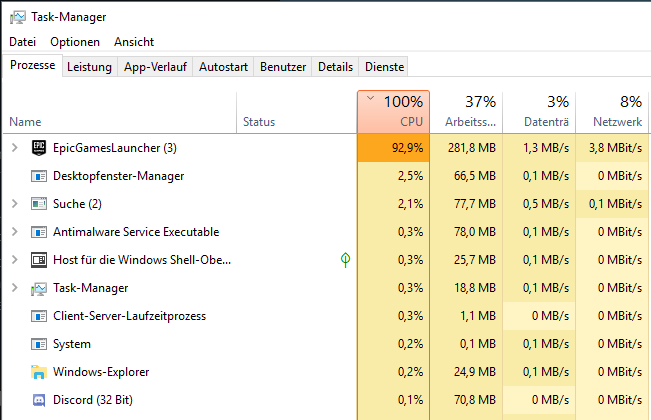Sort processes by Name column header
This screenshot has width=651, height=420.
tap(25, 122)
